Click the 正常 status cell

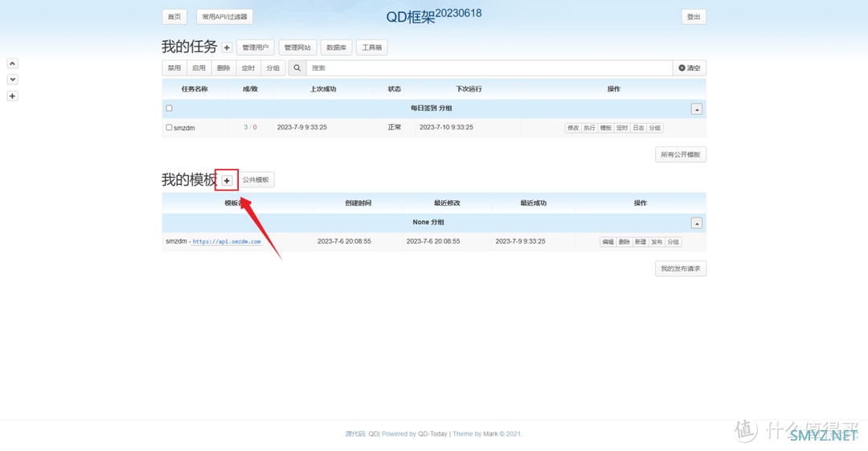[394, 128]
